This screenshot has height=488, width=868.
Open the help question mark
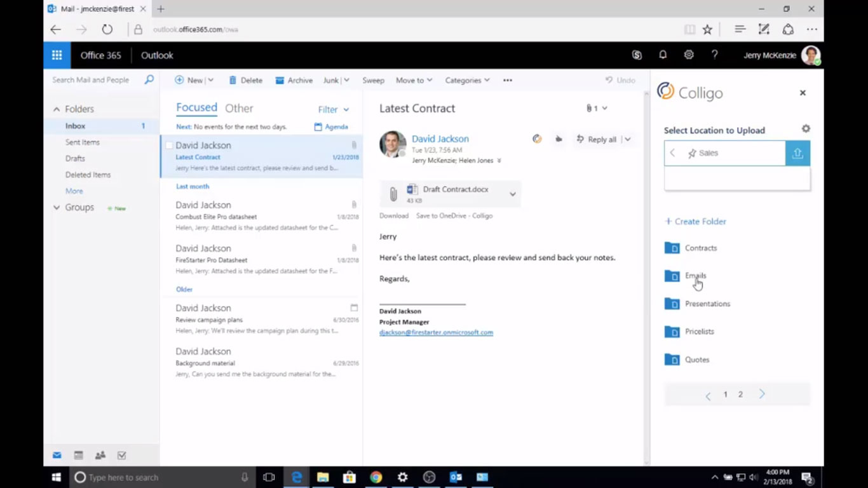pyautogui.click(x=715, y=55)
